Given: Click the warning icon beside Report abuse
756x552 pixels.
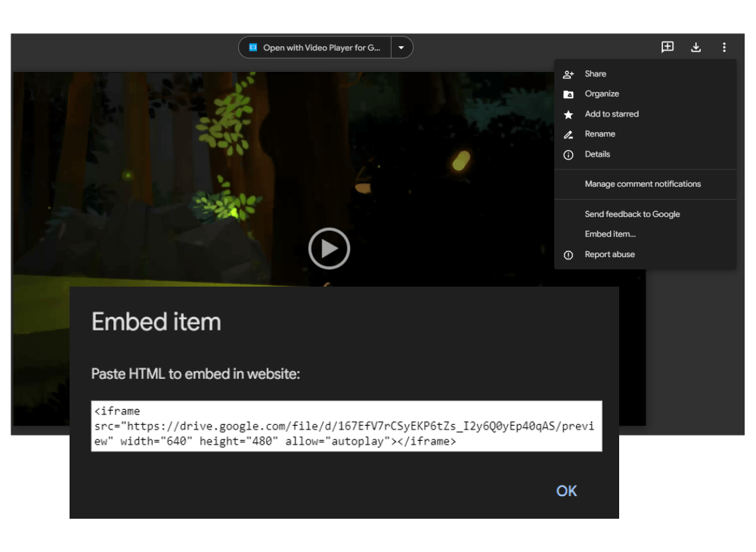Looking at the screenshot, I should pyautogui.click(x=569, y=255).
